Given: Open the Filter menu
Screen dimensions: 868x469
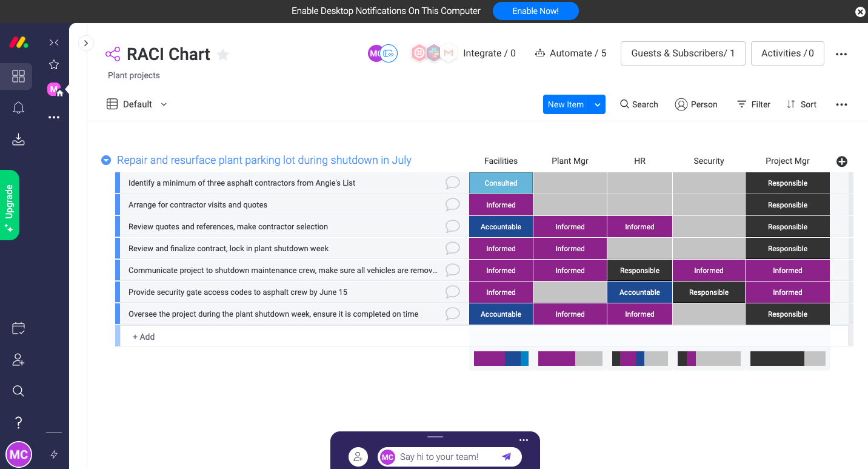Looking at the screenshot, I should coord(753,104).
